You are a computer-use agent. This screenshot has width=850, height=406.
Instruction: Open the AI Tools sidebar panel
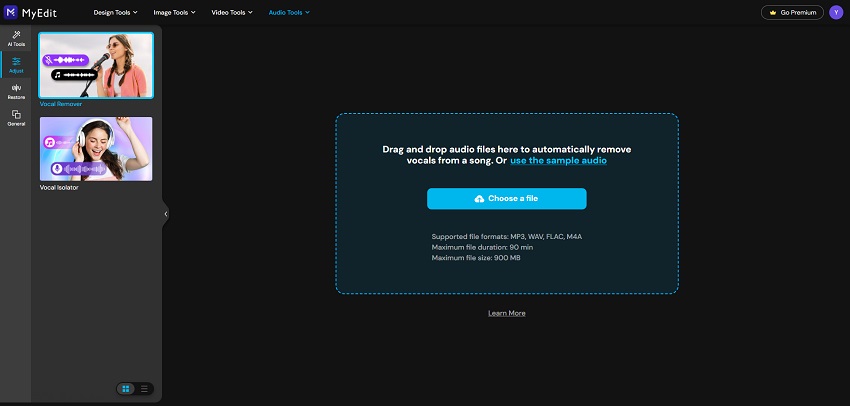tap(16, 38)
